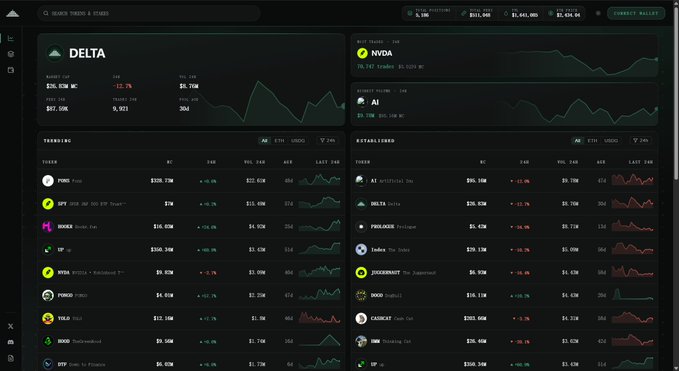Click the PONS sparkline chart in Trending

click(320, 180)
